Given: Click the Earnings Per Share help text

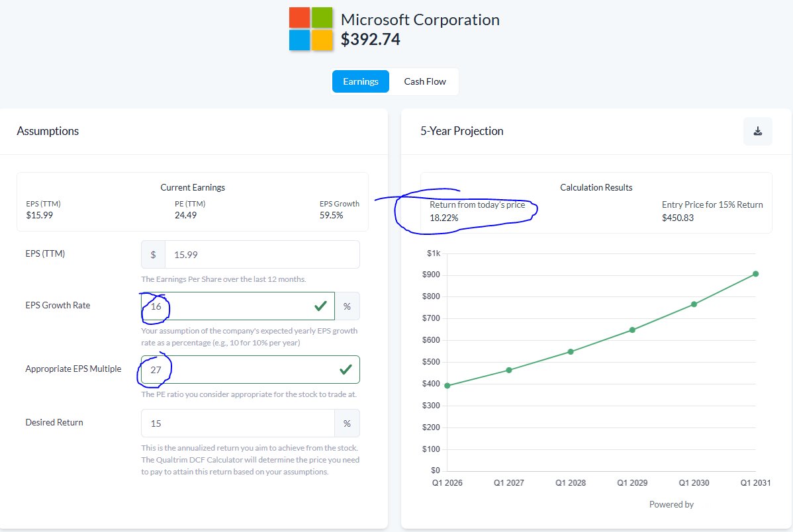Looking at the screenshot, I should (x=224, y=279).
